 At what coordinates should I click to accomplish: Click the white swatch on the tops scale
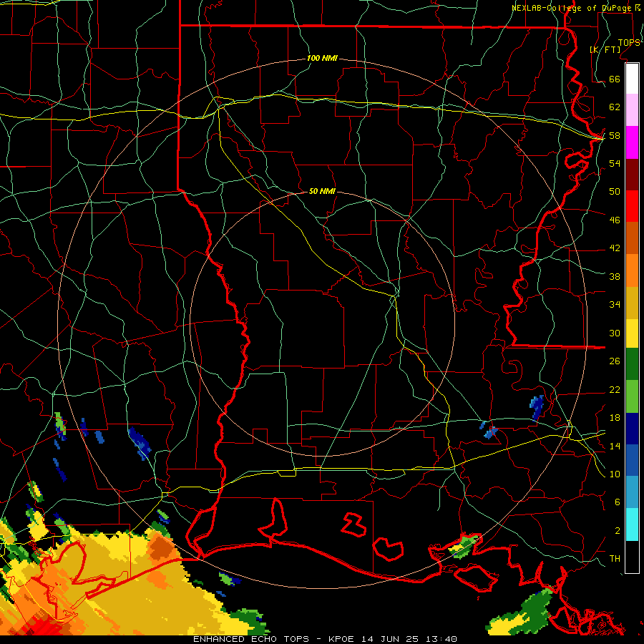(x=632, y=79)
